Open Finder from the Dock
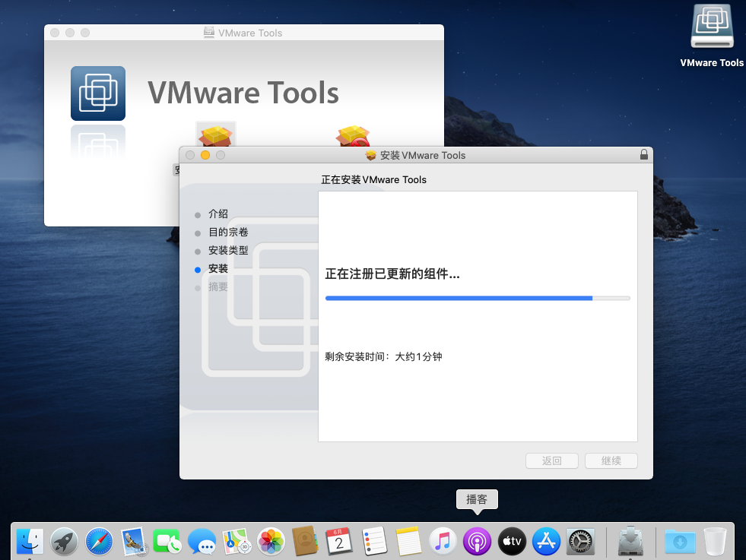This screenshot has height=560, width=746. tap(30, 542)
